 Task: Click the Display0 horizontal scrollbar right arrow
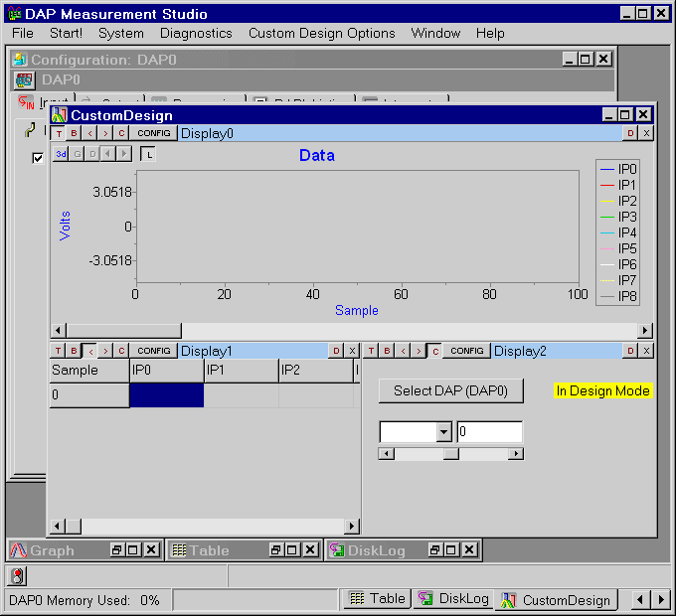(645, 331)
